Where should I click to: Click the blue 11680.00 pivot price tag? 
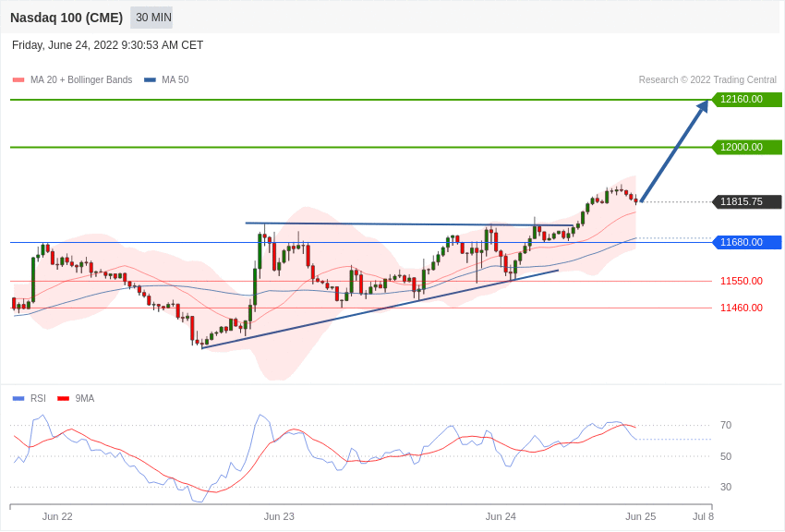746,243
